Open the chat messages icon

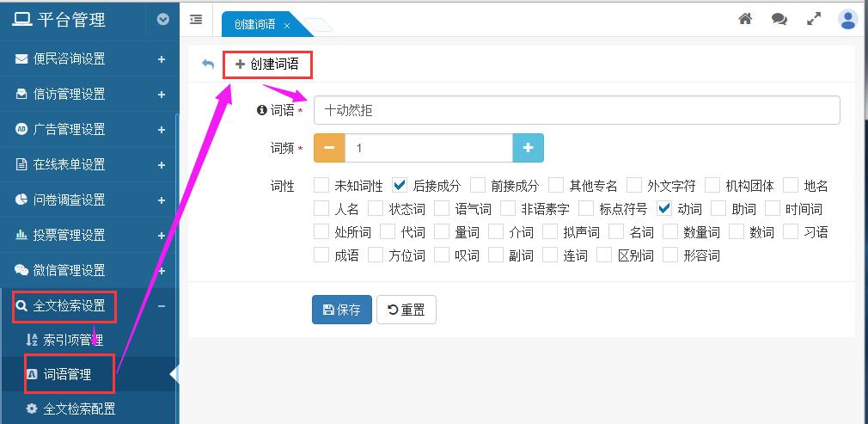pyautogui.click(x=779, y=19)
